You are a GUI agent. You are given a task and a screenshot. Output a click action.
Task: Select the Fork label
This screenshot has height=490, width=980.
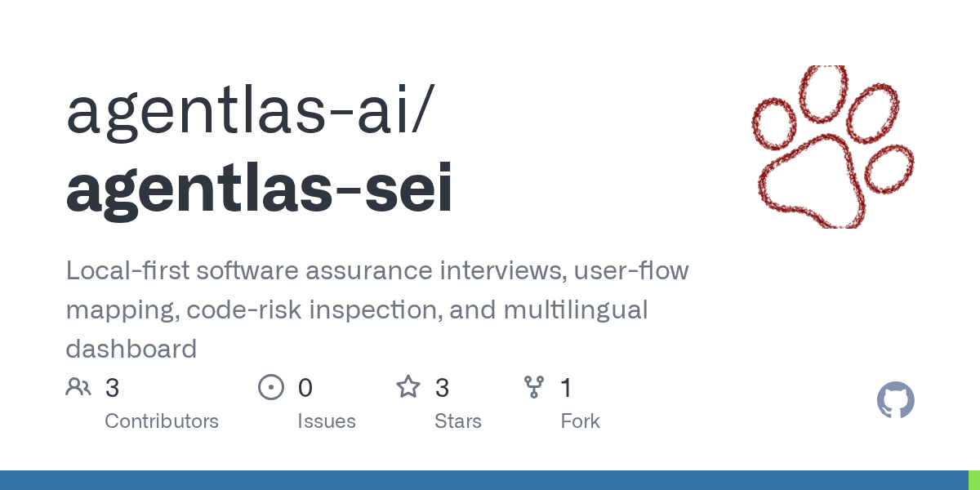581,421
